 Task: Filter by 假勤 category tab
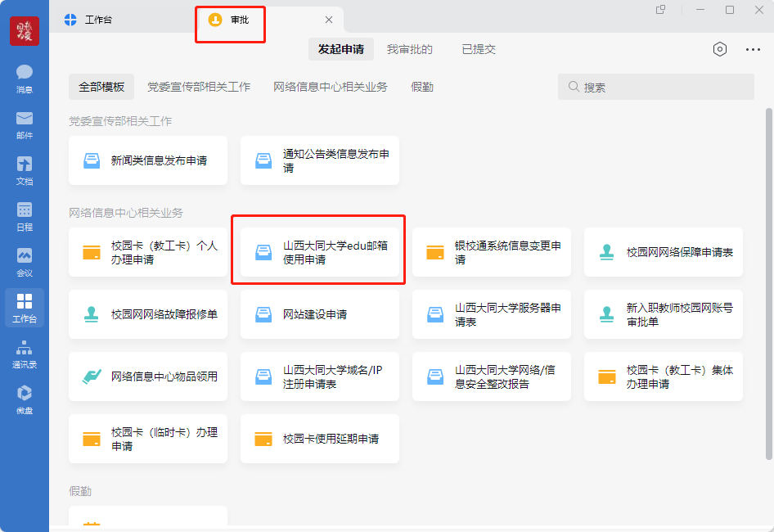coord(422,87)
